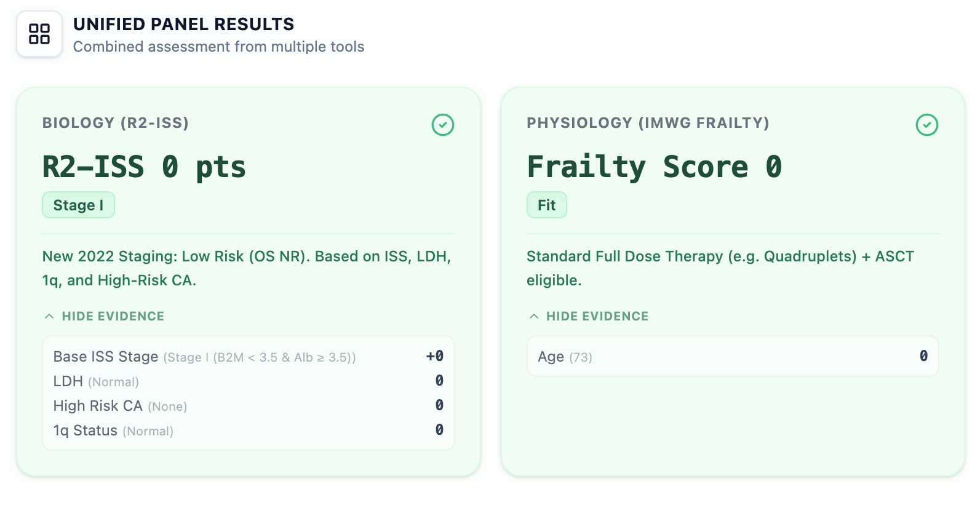Viewport: 980px width, 508px height.
Task: Click the Frailty Score 0 heading
Action: tap(654, 167)
